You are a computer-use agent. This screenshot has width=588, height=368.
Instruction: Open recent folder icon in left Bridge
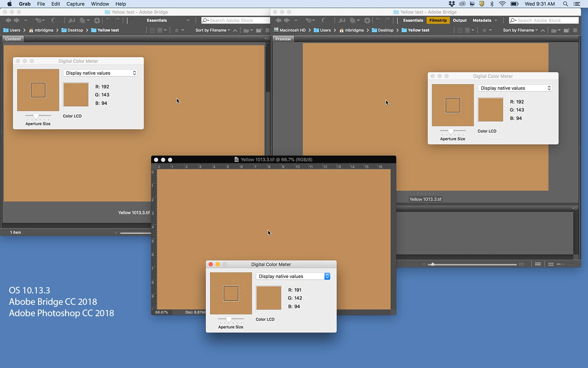248,30
